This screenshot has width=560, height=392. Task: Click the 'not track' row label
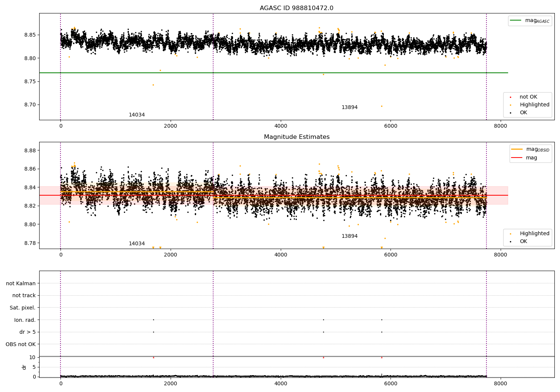pos(24,296)
